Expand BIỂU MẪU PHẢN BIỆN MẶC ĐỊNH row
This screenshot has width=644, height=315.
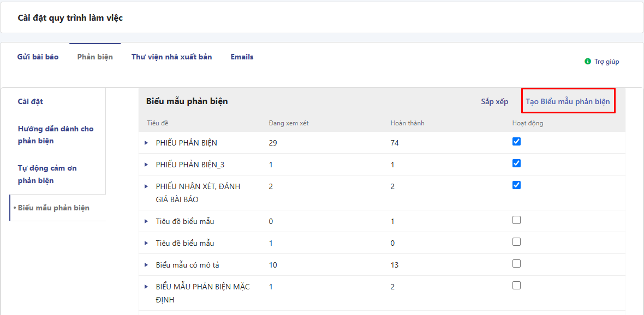coord(146,287)
